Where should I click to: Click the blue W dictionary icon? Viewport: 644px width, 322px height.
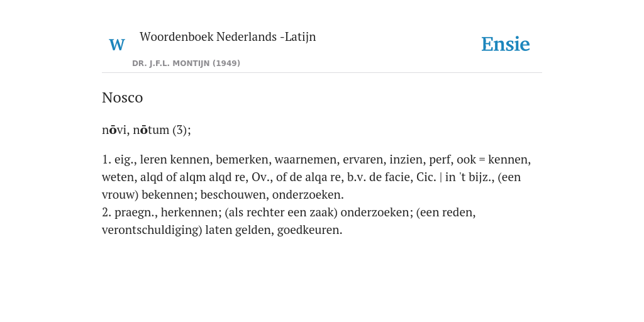click(116, 45)
